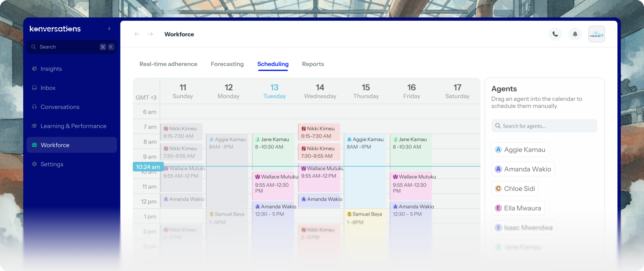Click the Workforce briefcase icon
Screen dimensions: 644x271
[x=34, y=145]
